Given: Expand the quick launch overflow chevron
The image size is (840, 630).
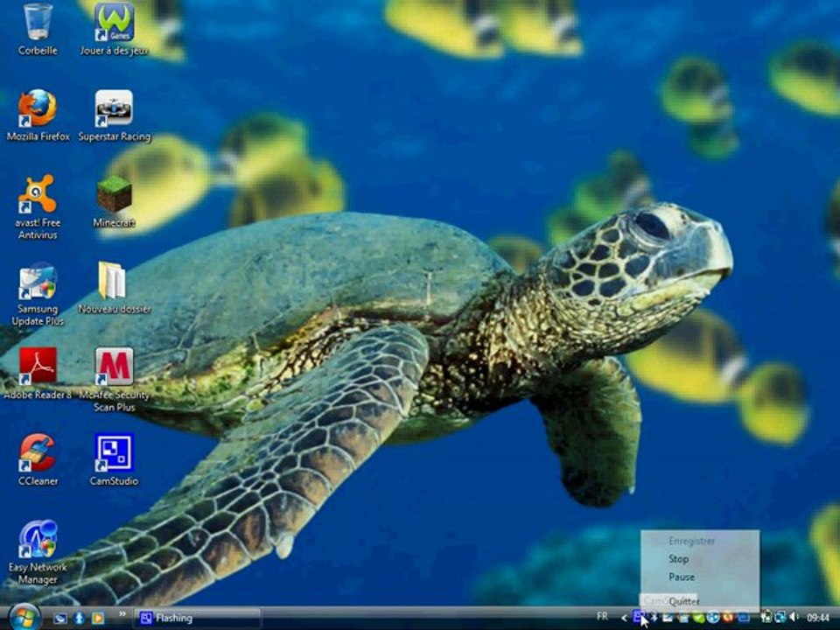Looking at the screenshot, I should [122, 614].
